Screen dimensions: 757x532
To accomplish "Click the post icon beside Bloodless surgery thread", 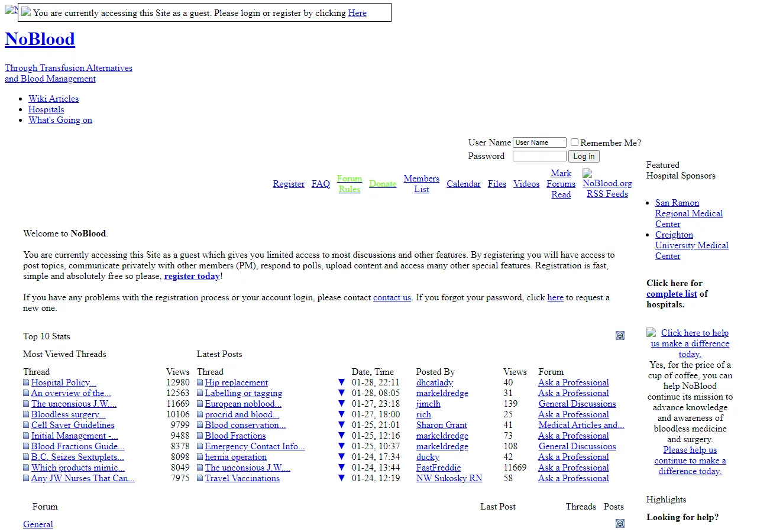I will [26, 414].
